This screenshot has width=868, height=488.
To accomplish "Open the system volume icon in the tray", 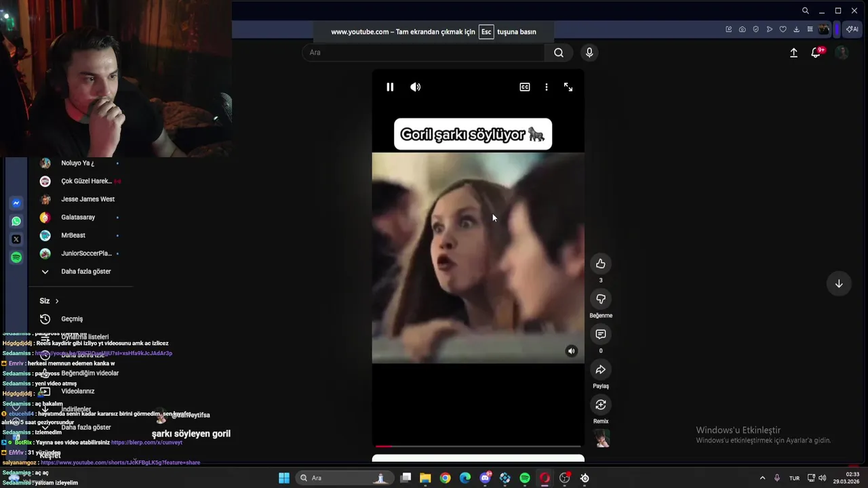I will pos(821,478).
